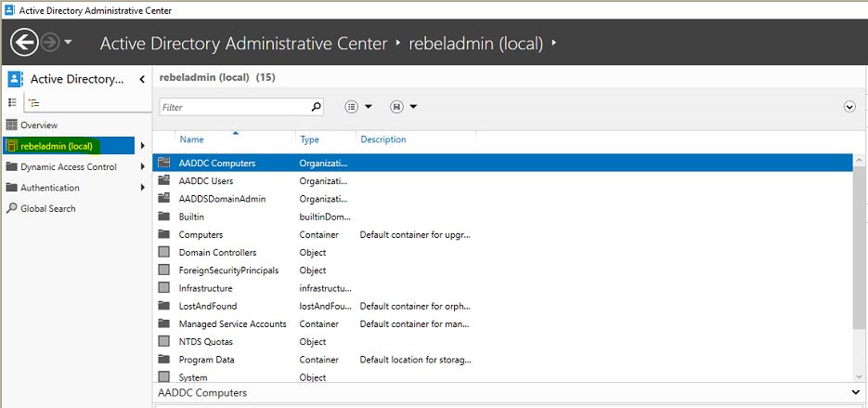This screenshot has height=408, width=868.
Task: Expand the AADDC Computers details pane chevron
Action: pos(857,392)
